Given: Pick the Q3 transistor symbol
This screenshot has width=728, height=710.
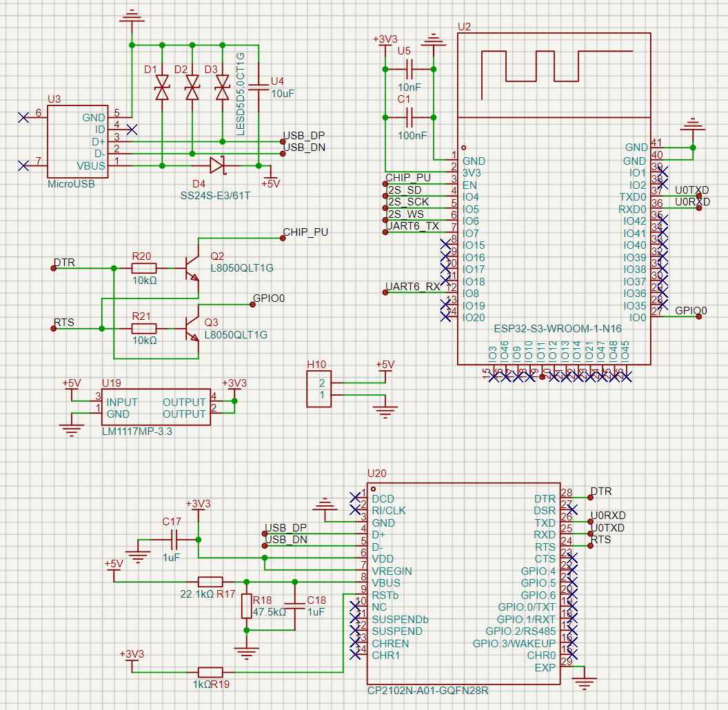Looking at the screenshot, I should pos(192,329).
